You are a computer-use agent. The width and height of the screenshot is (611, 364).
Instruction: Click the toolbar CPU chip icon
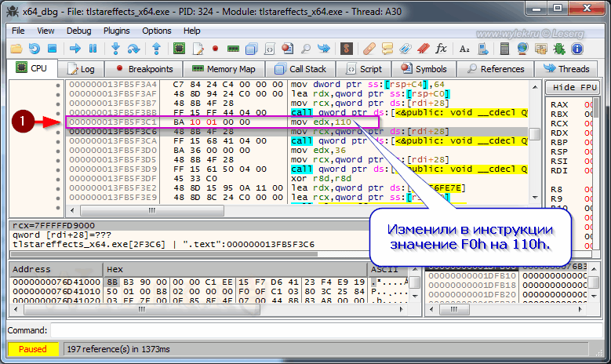[179, 49]
